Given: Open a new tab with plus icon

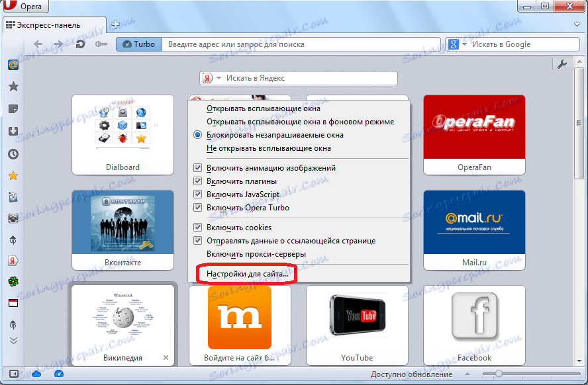Looking at the screenshot, I should [115, 24].
